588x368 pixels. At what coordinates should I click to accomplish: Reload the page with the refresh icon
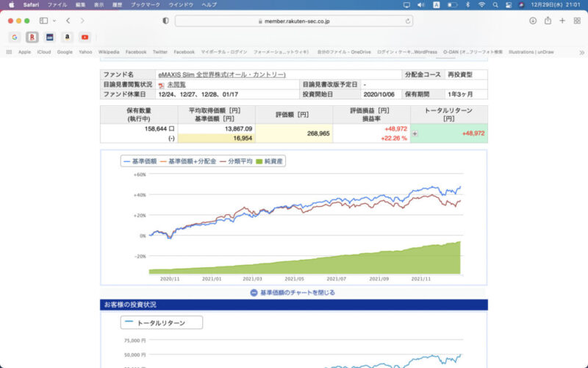click(408, 21)
